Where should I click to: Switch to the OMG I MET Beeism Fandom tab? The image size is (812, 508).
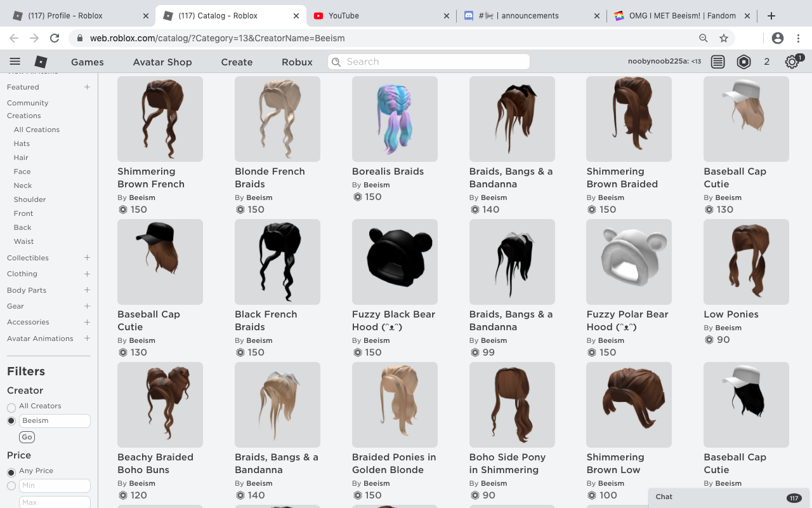(x=681, y=16)
